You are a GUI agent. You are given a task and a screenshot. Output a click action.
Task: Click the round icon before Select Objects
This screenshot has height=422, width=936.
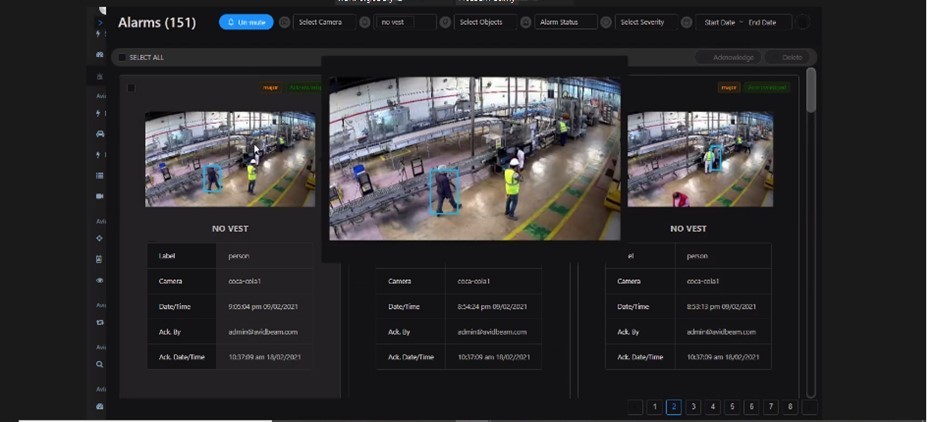point(445,22)
